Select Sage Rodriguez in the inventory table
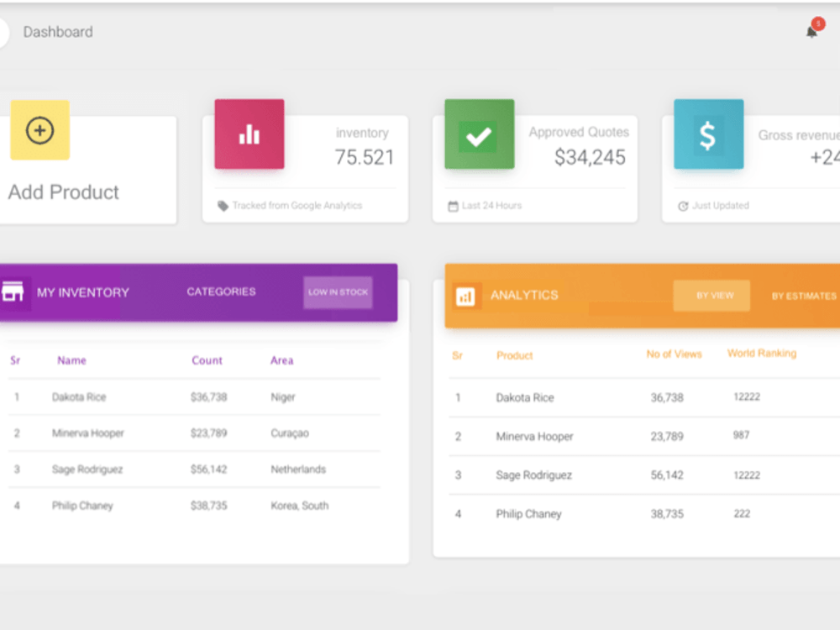Viewport: 840px width, 630px height. click(x=87, y=470)
